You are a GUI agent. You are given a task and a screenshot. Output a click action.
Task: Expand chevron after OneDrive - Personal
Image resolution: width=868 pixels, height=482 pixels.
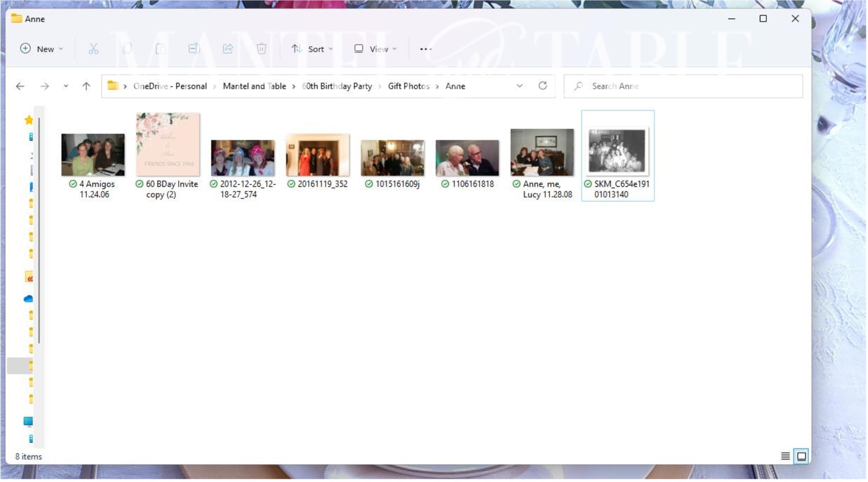click(x=215, y=86)
